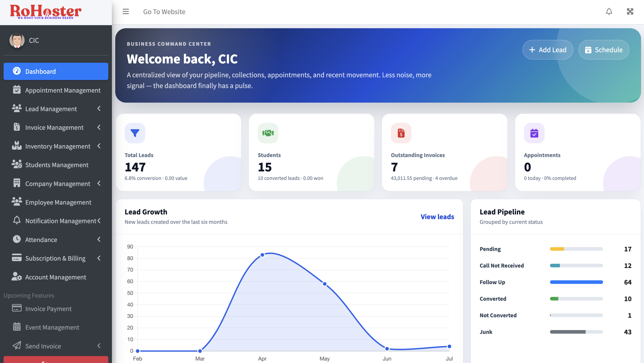This screenshot has width=644, height=363.
Task: Click the Appointments calendar-check icon
Action: pyautogui.click(x=534, y=133)
